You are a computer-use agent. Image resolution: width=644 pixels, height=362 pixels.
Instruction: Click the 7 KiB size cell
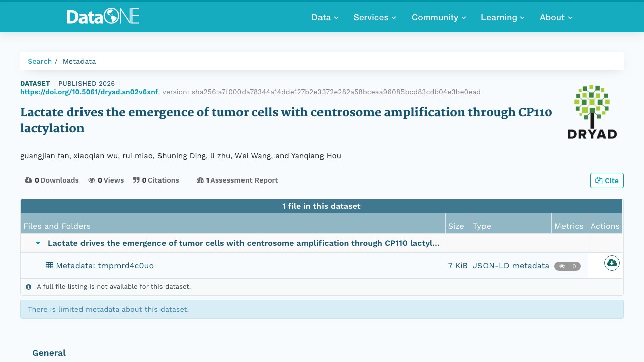pos(458,266)
